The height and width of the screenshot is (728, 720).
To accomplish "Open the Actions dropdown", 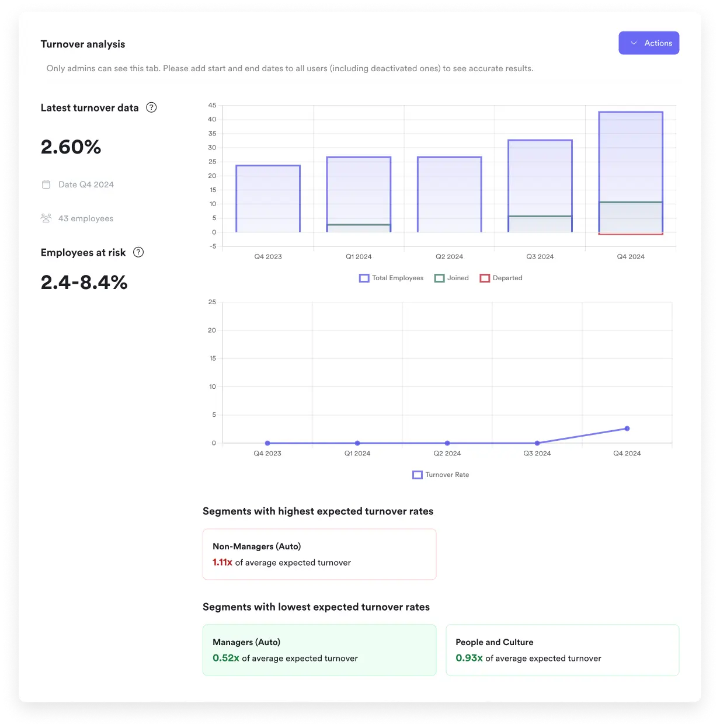I will tap(649, 43).
